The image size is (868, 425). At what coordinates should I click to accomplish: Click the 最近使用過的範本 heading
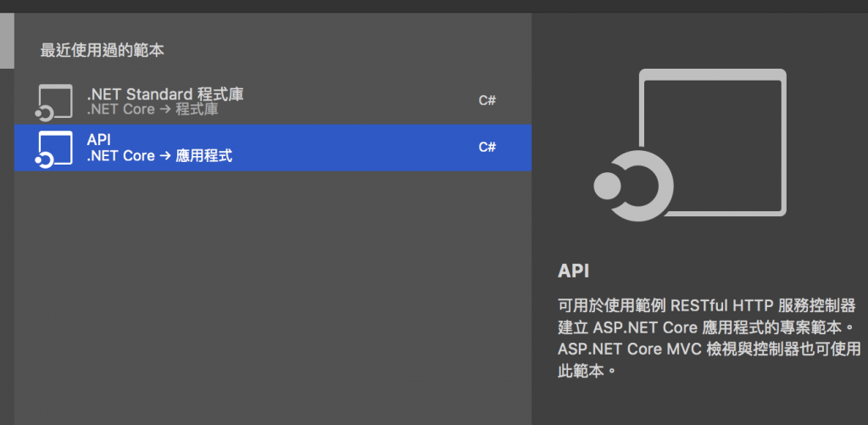pyautogui.click(x=103, y=50)
